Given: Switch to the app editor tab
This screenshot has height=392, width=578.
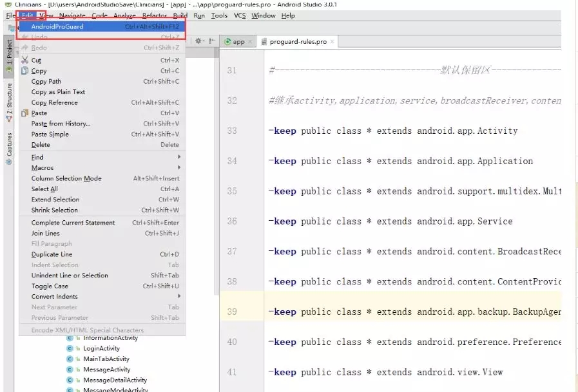Looking at the screenshot, I should 235,42.
